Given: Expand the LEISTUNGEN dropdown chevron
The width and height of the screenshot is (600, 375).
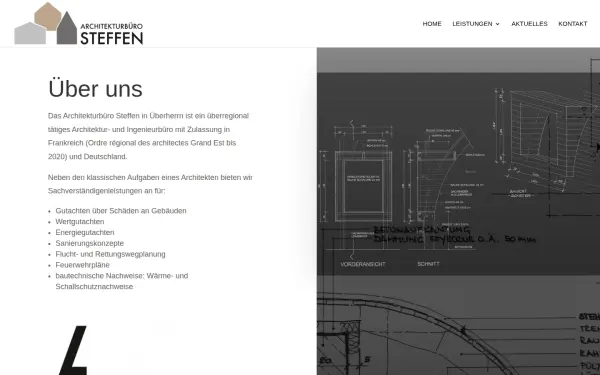Looking at the screenshot, I should 497,24.
